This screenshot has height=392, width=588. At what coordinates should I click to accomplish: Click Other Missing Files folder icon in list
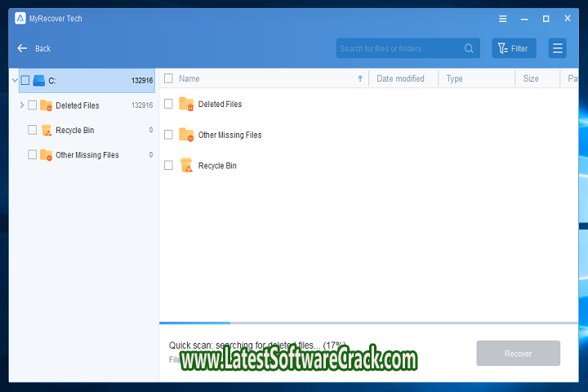click(186, 135)
